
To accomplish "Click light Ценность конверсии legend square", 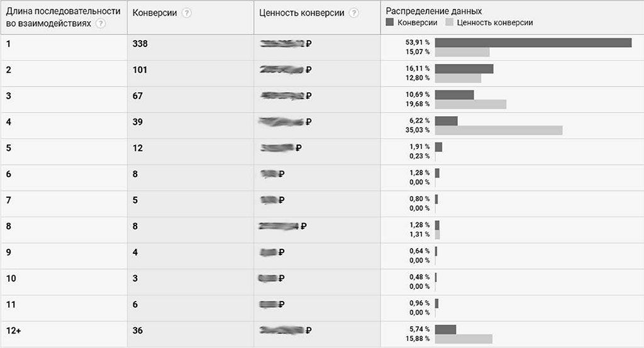I will pos(449,22).
